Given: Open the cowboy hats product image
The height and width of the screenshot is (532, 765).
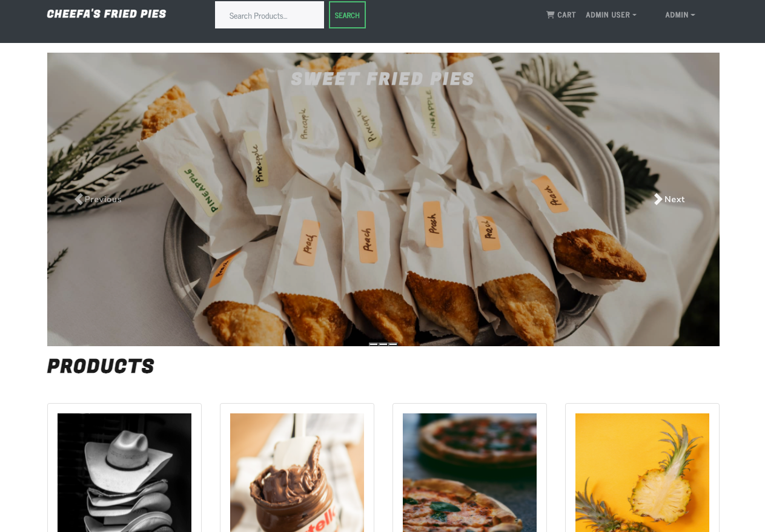Looking at the screenshot, I should [124, 473].
